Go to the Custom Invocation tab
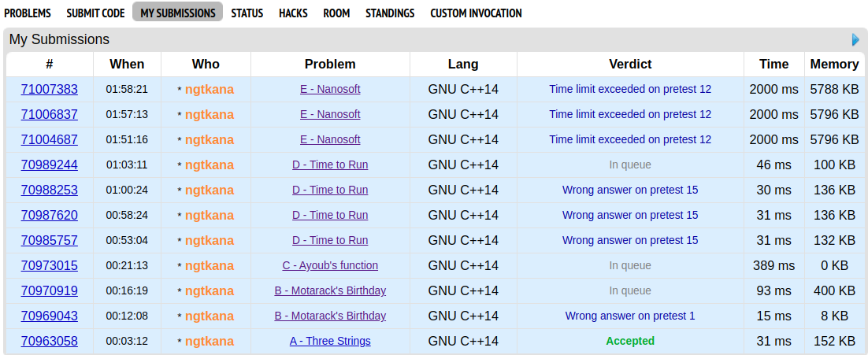The width and height of the screenshot is (868, 355). pos(476,13)
